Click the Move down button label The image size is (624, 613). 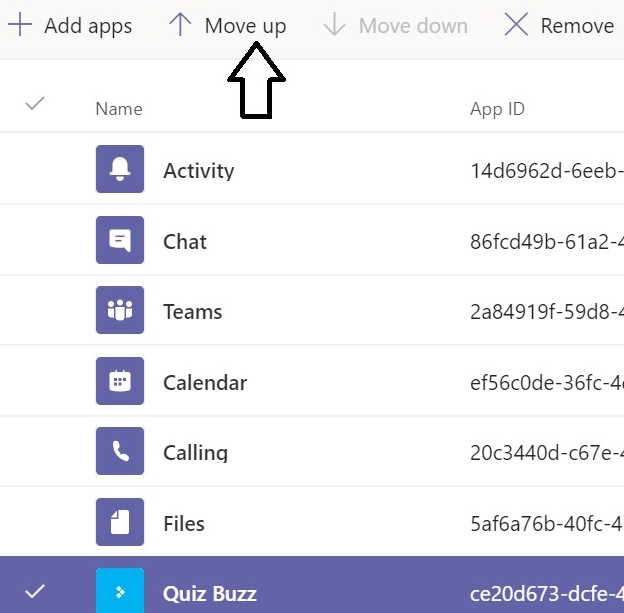[413, 26]
